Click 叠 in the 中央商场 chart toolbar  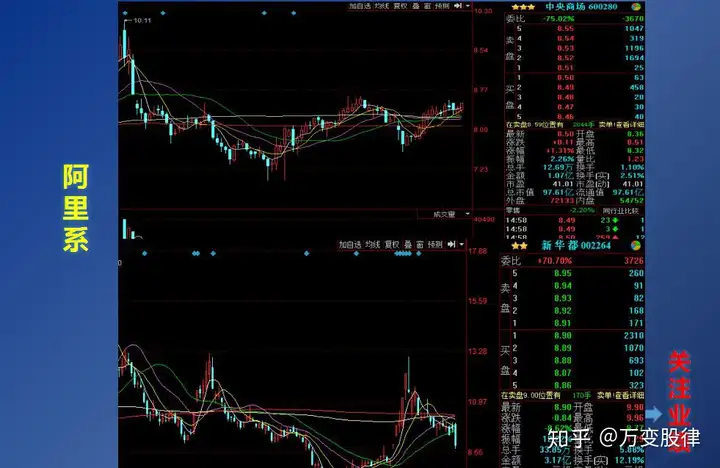[x=416, y=6]
